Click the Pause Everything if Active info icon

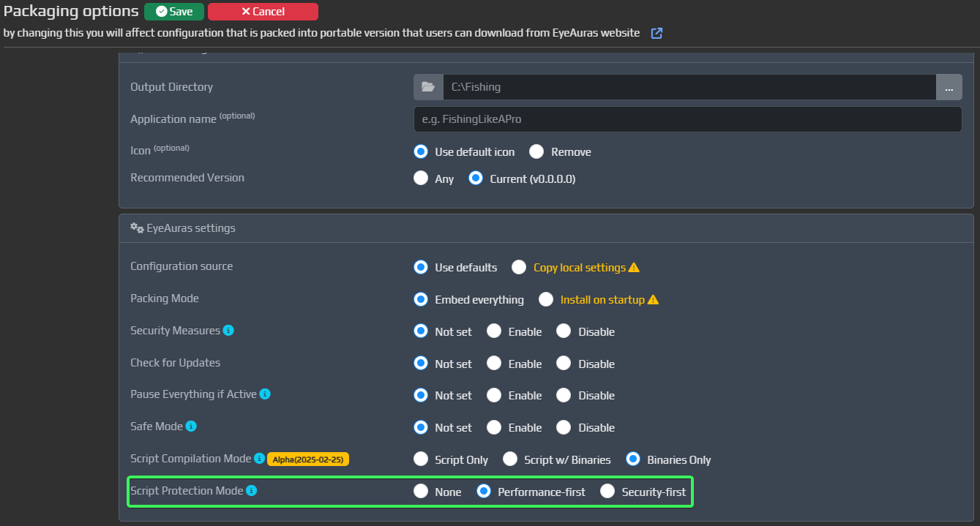click(x=265, y=394)
